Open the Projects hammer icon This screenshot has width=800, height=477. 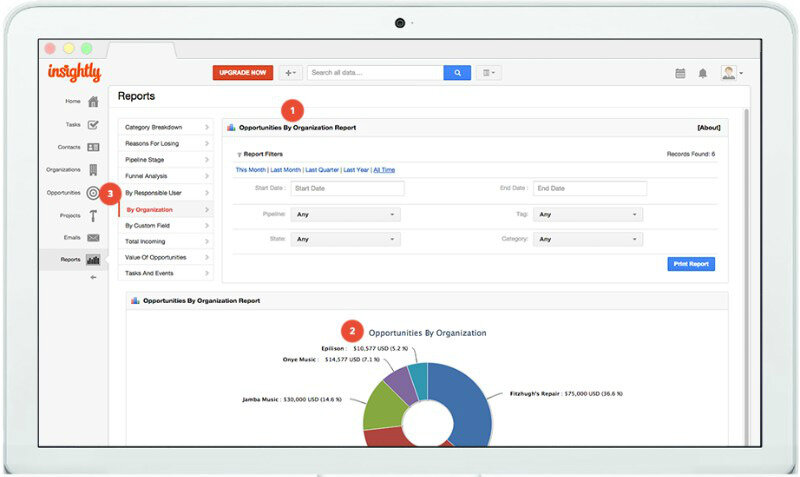[x=93, y=215]
